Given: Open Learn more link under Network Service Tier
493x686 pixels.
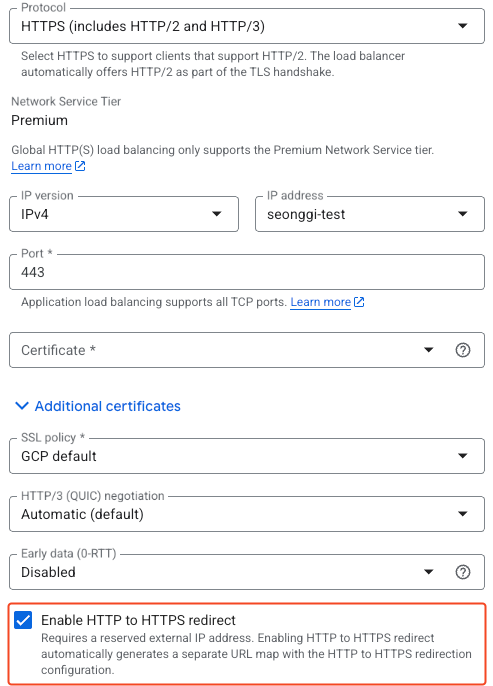Looking at the screenshot, I should 42,166.
